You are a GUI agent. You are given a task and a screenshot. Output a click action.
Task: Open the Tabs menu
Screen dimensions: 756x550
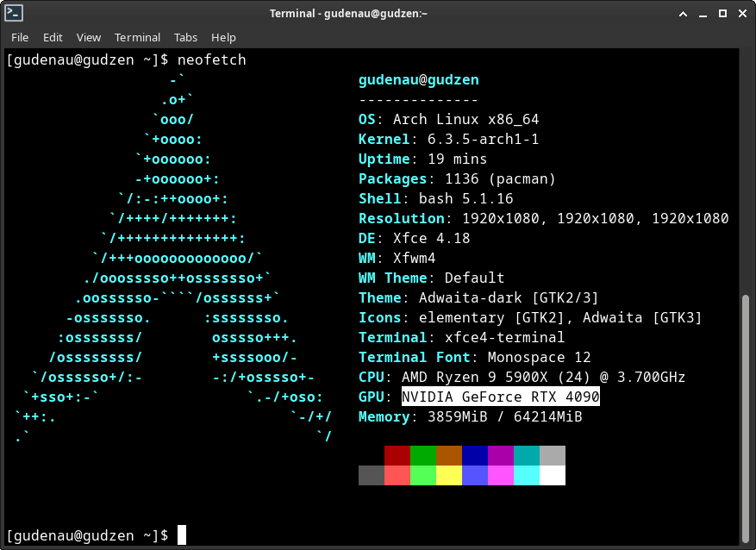click(185, 37)
